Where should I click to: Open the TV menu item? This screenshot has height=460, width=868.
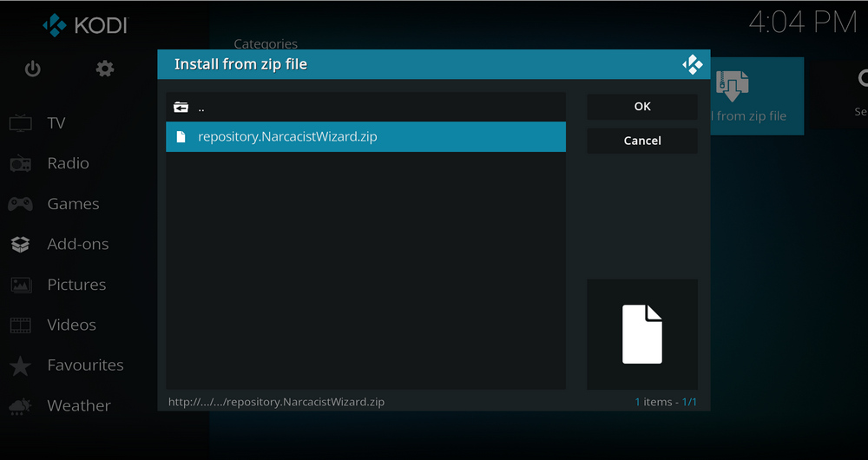tap(56, 123)
